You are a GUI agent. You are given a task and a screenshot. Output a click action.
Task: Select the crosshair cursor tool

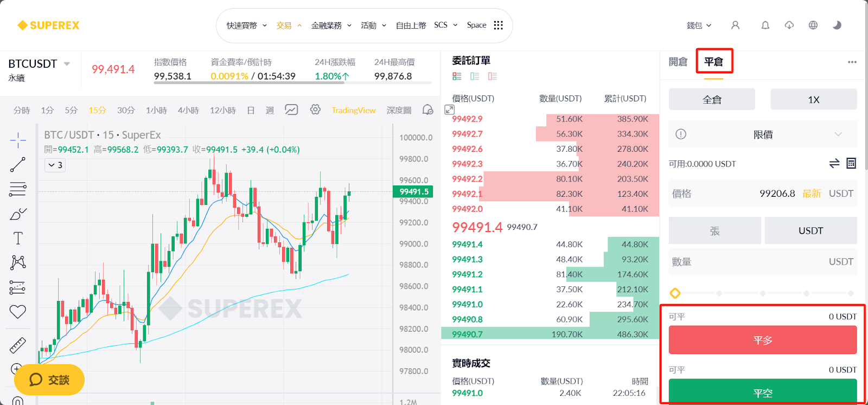pyautogui.click(x=17, y=140)
